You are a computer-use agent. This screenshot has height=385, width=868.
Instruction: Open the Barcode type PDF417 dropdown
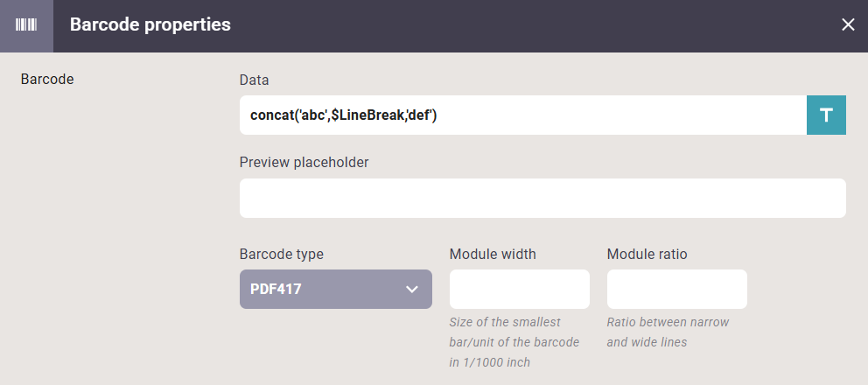click(335, 289)
